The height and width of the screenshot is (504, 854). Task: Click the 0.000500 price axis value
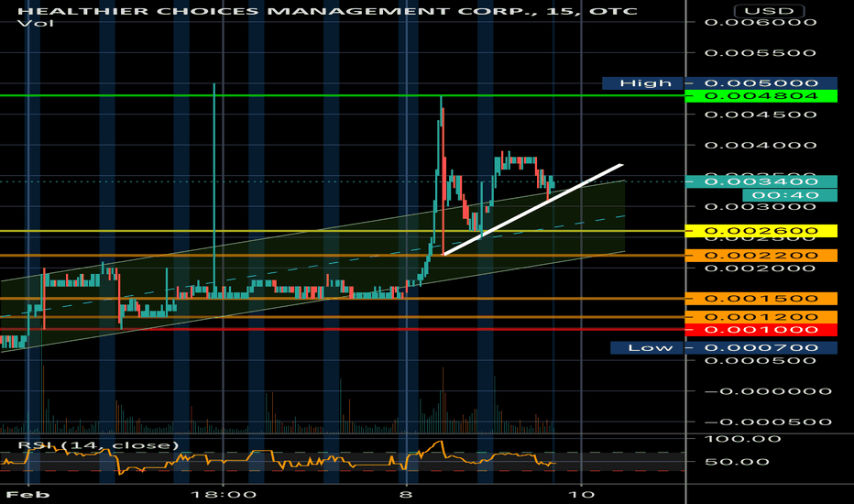point(761,361)
